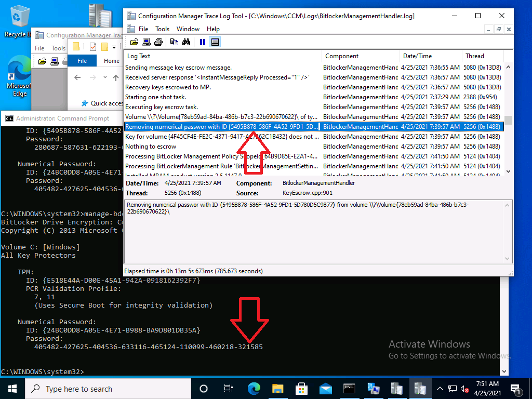Click the log list vertical scrollbar thumb
This screenshot has height=399, width=532.
click(508, 120)
